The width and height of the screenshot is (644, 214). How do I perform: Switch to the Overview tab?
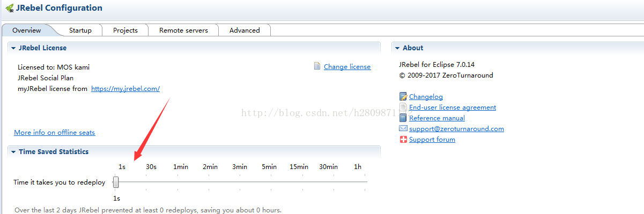27,30
